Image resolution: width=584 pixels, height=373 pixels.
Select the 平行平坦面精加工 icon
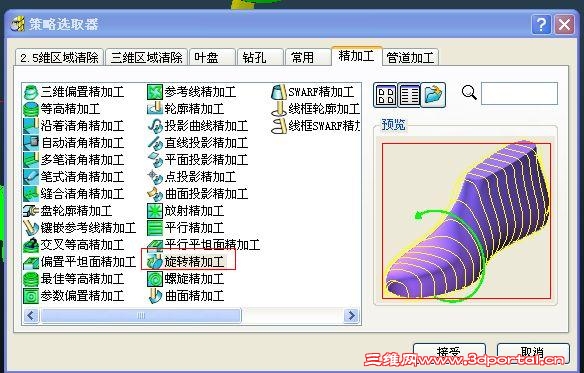[x=155, y=245]
